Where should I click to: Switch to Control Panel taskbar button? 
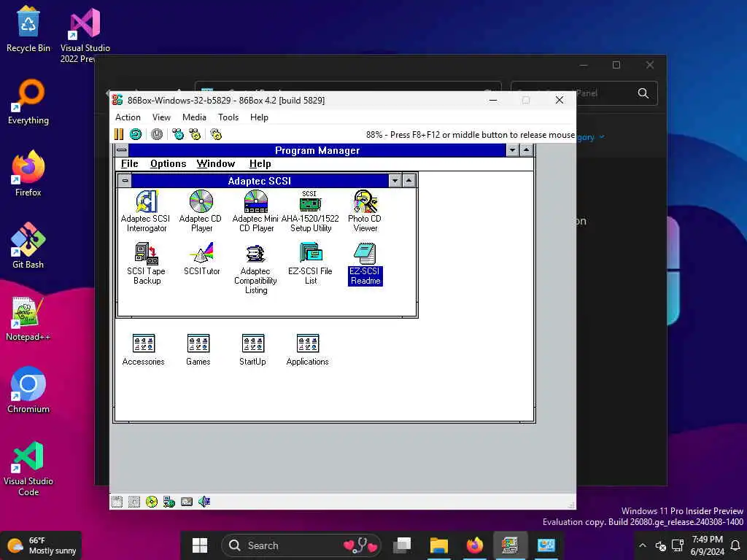[x=546, y=545]
